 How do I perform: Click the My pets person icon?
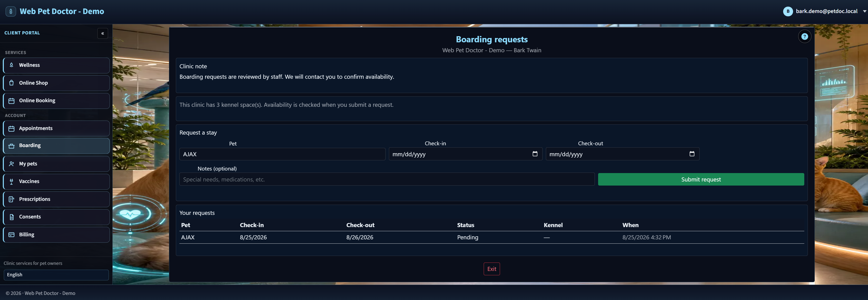click(11, 164)
